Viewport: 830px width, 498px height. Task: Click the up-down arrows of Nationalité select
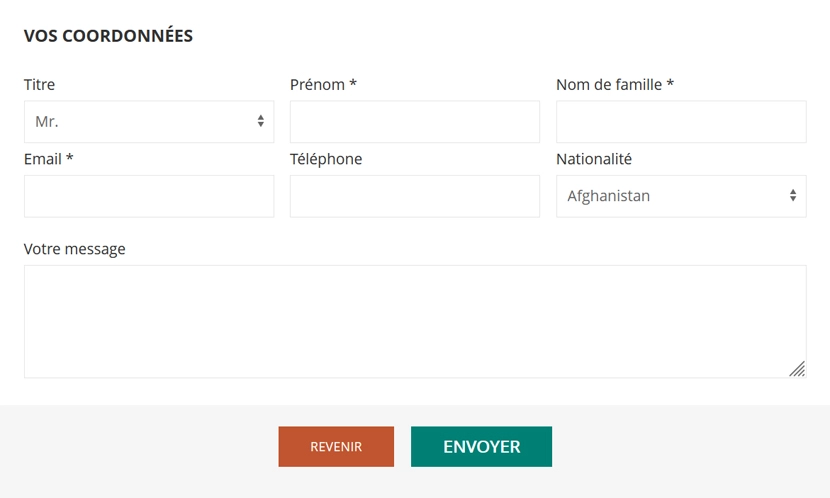(792, 196)
